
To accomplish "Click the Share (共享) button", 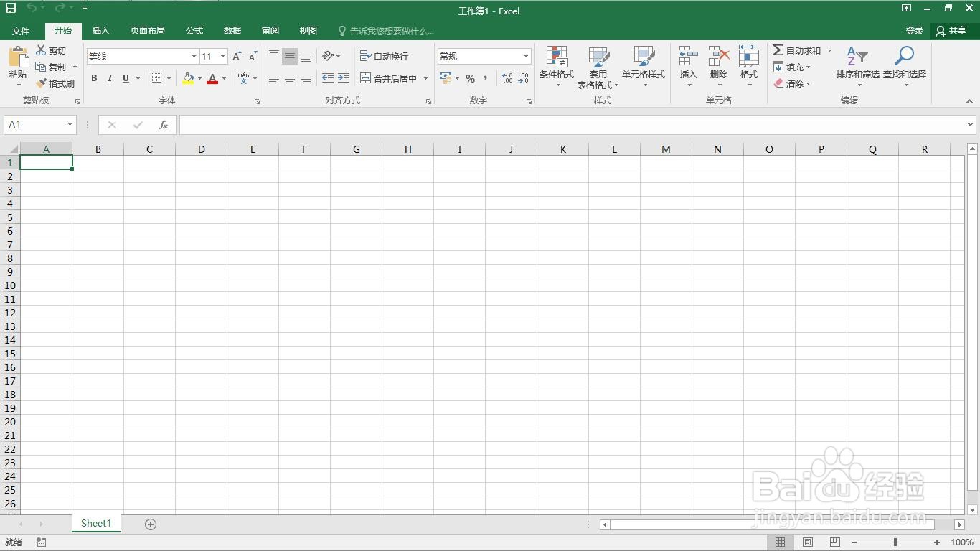I will (951, 31).
